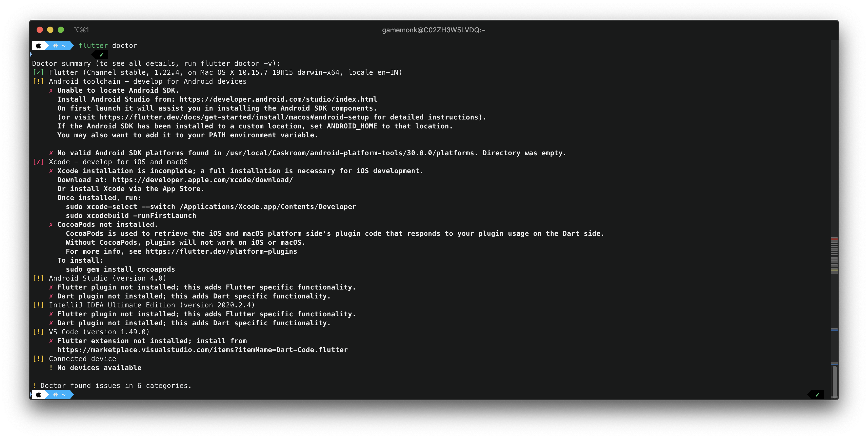This screenshot has height=439, width=868.
Task: Click the red marker in the scrollbar track
Action: tap(834, 239)
